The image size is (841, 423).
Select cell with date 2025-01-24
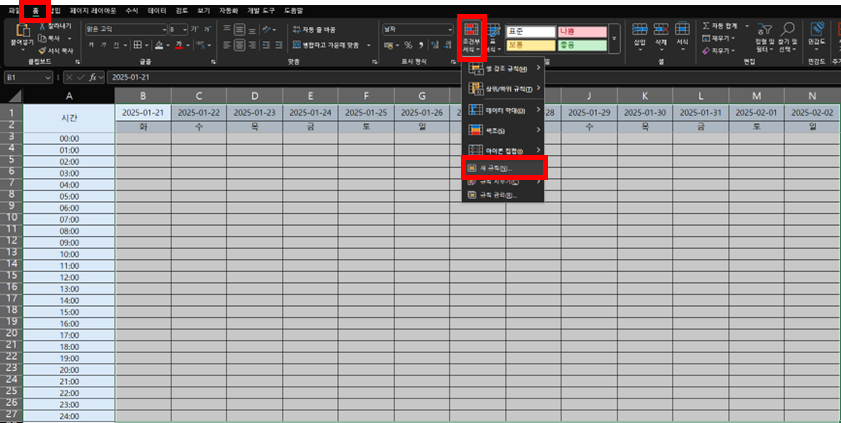[311, 113]
